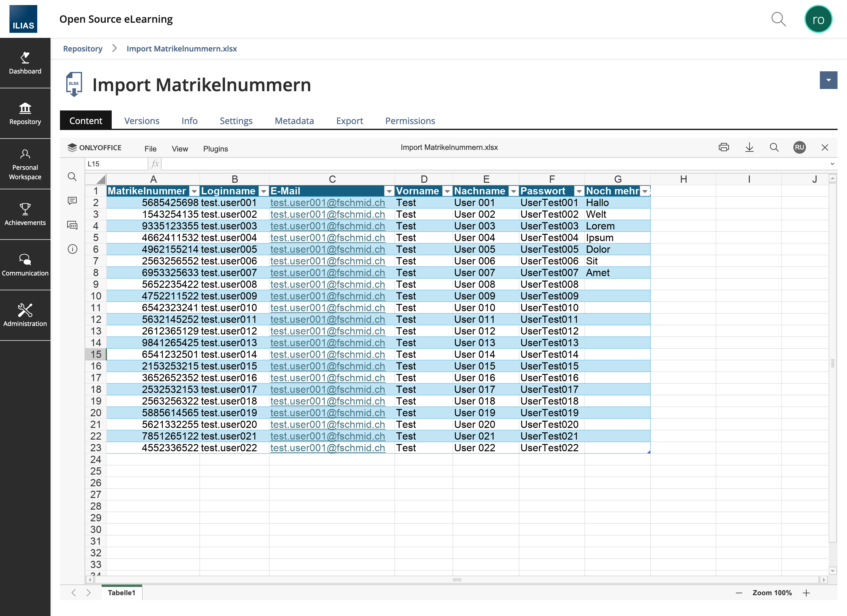847x616 pixels.
Task: Click the ONLYOFFICE print icon
Action: point(723,147)
